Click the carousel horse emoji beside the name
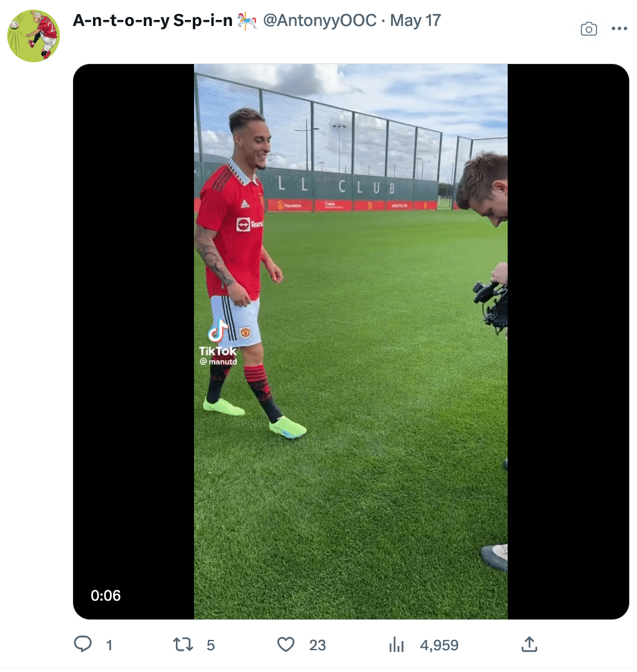 [247, 21]
